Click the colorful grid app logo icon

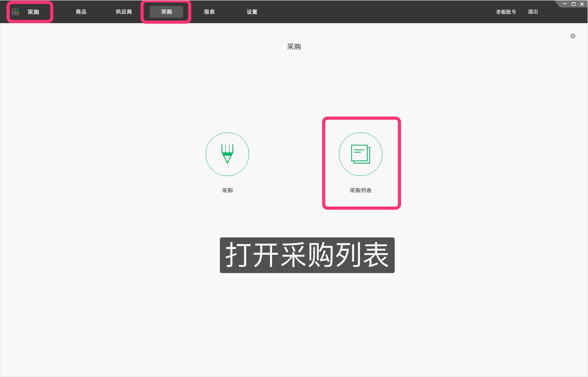pyautogui.click(x=15, y=12)
